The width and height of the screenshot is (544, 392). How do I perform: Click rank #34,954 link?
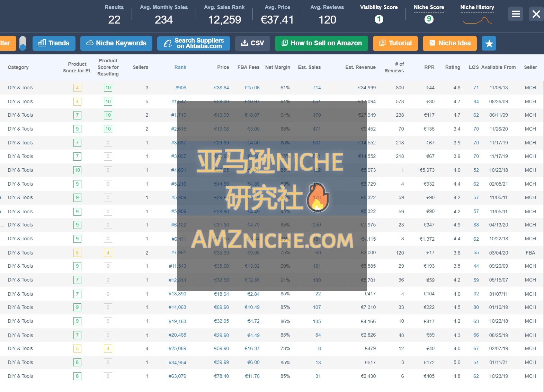[x=177, y=363]
